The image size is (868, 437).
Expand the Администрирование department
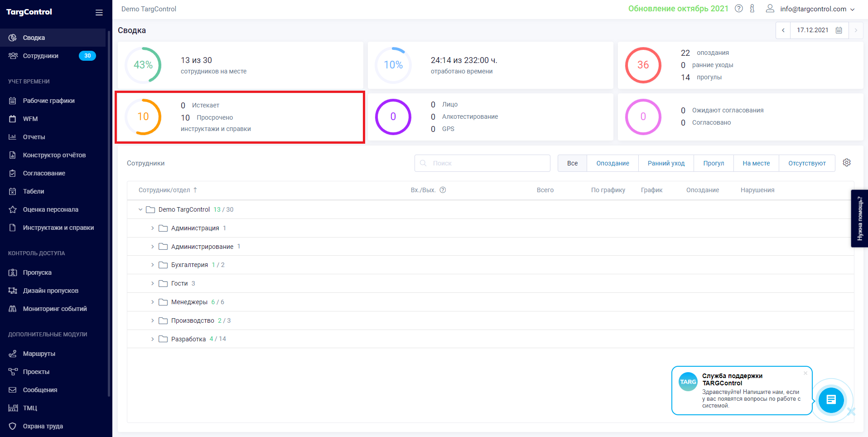(x=153, y=247)
